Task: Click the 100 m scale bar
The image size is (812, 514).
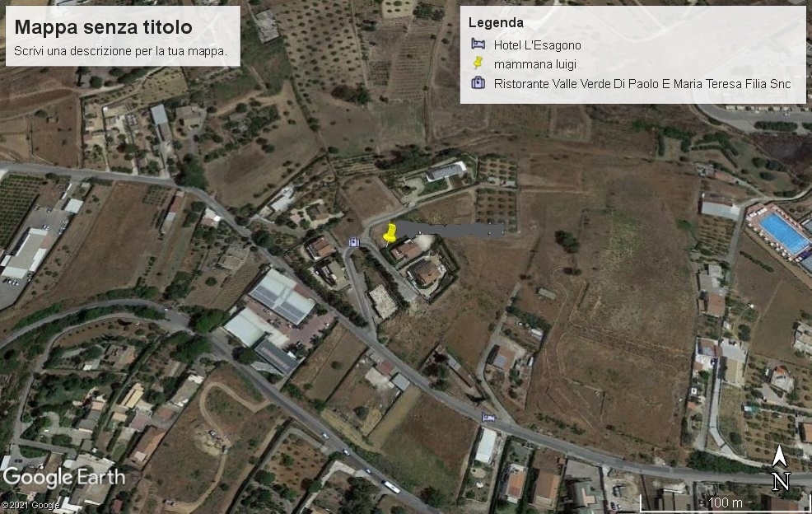Action: coord(725,502)
